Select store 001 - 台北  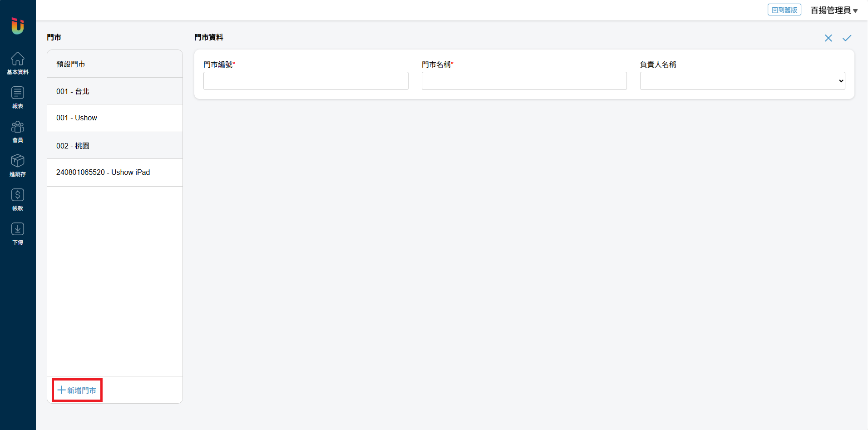(x=115, y=91)
